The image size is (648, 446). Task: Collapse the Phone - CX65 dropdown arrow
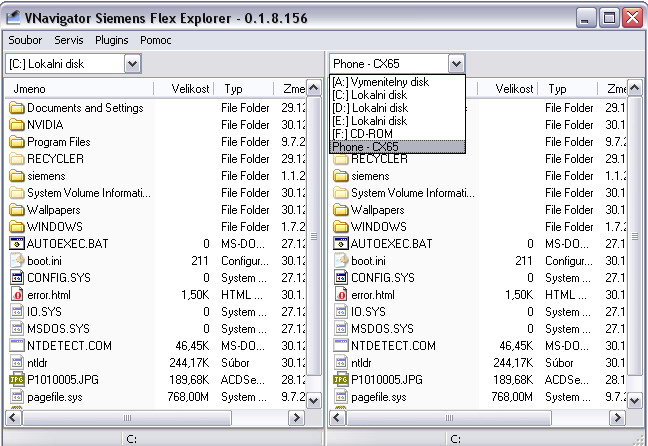pos(456,64)
